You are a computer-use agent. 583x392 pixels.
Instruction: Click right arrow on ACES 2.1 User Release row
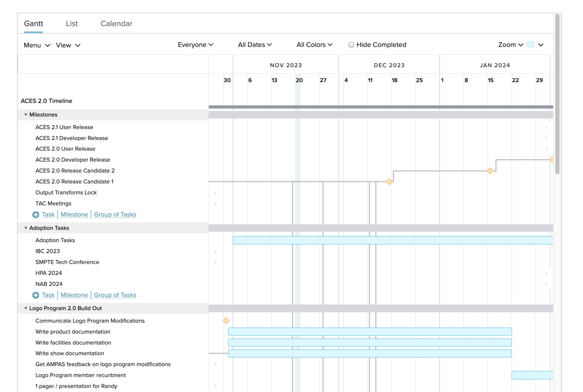[x=546, y=127]
